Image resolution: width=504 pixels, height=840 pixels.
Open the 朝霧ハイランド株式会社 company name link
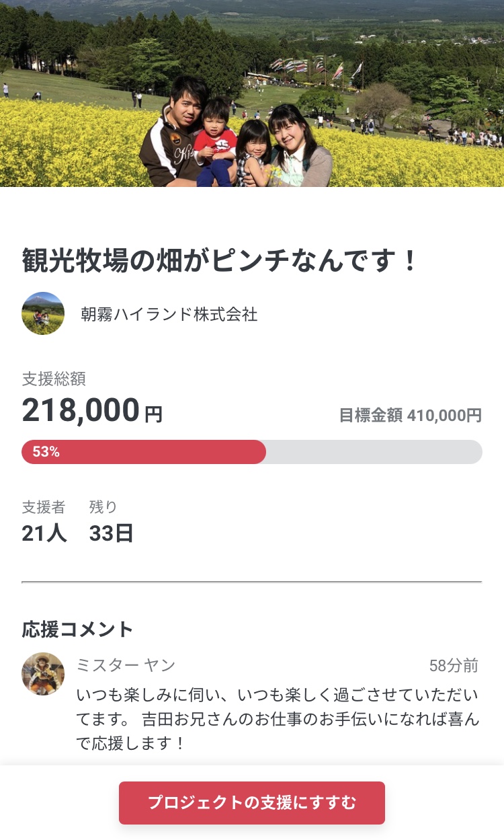[x=169, y=314]
